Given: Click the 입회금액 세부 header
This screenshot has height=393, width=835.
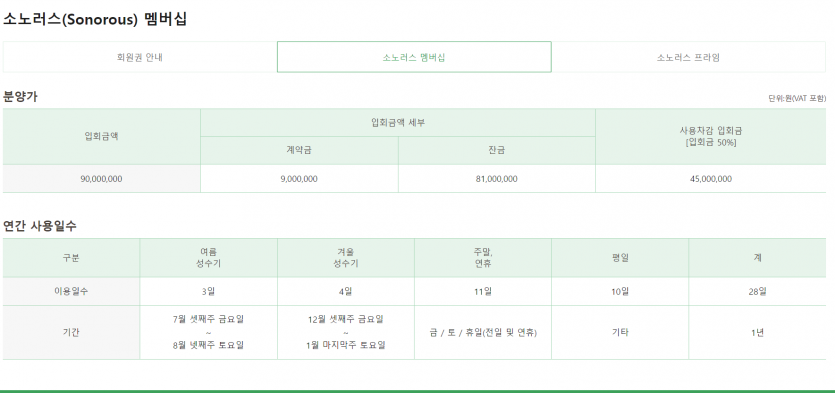Looking at the screenshot, I should [x=398, y=123].
